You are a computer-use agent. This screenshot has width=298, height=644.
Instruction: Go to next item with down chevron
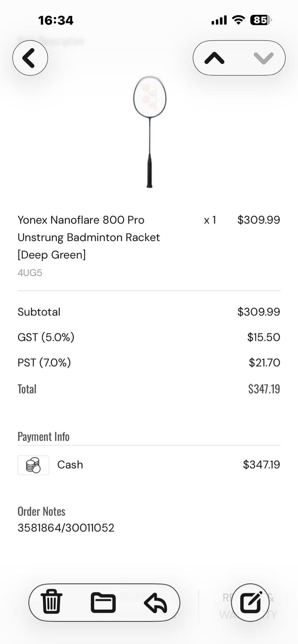(x=263, y=58)
